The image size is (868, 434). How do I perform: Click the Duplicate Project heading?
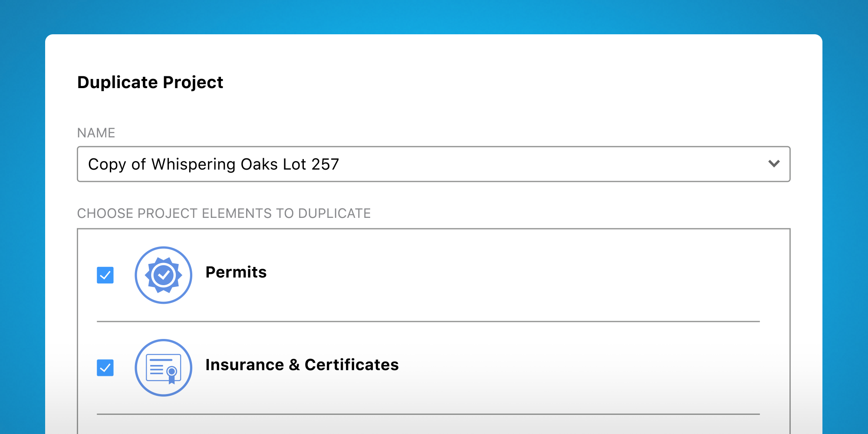click(150, 82)
